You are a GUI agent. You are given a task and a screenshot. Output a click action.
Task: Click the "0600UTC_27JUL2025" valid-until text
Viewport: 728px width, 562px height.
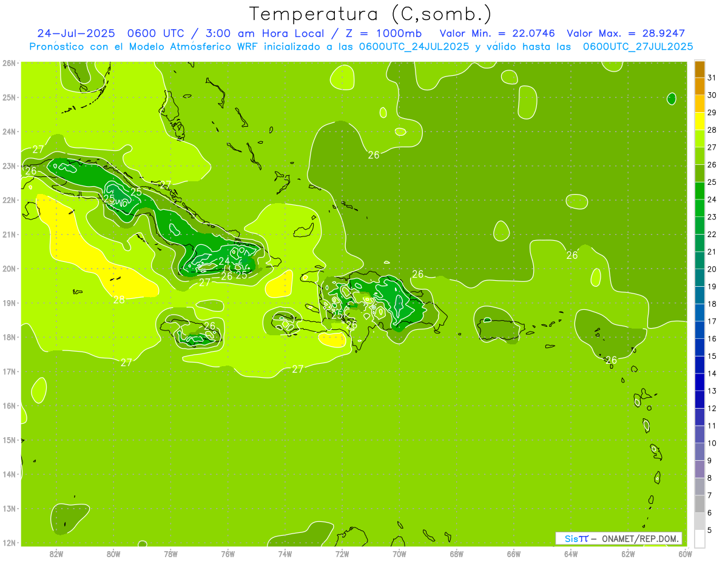point(638,47)
